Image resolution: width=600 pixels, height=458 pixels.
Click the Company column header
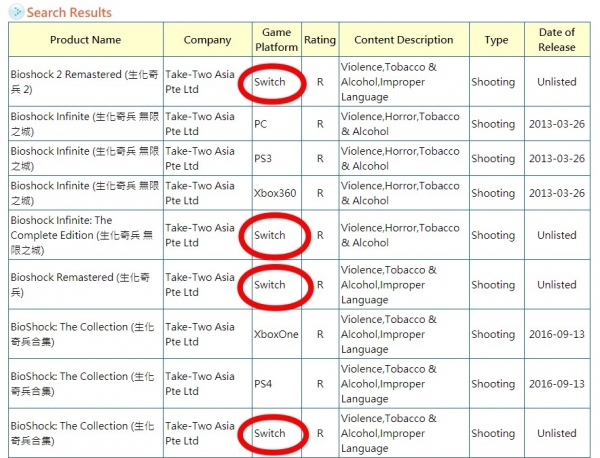(x=207, y=40)
